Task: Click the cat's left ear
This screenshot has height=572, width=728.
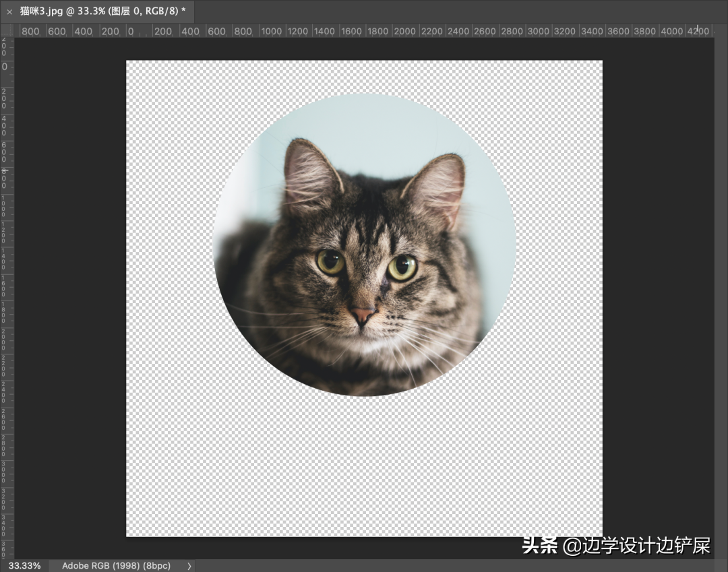Action: (x=307, y=171)
